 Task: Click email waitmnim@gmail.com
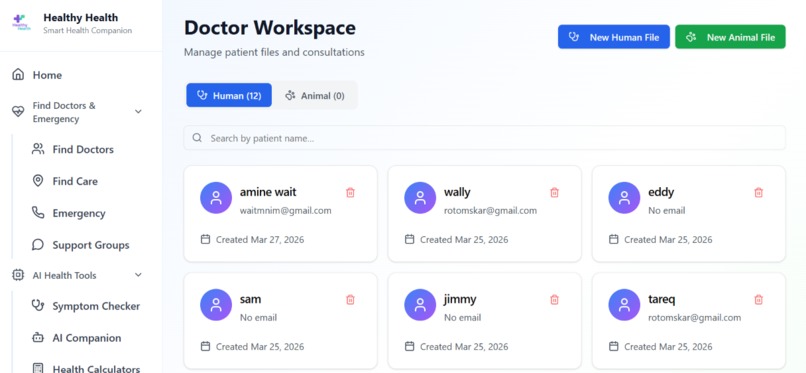[x=285, y=211]
